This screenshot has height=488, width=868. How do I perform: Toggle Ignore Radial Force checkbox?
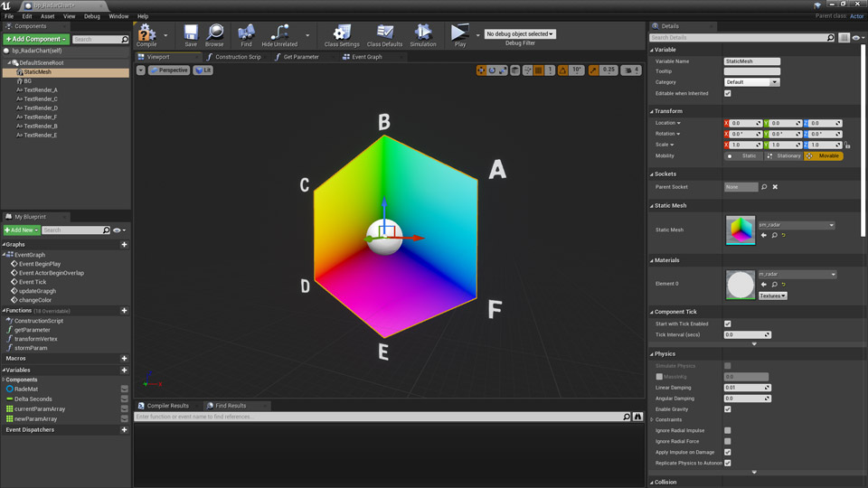[727, 442]
